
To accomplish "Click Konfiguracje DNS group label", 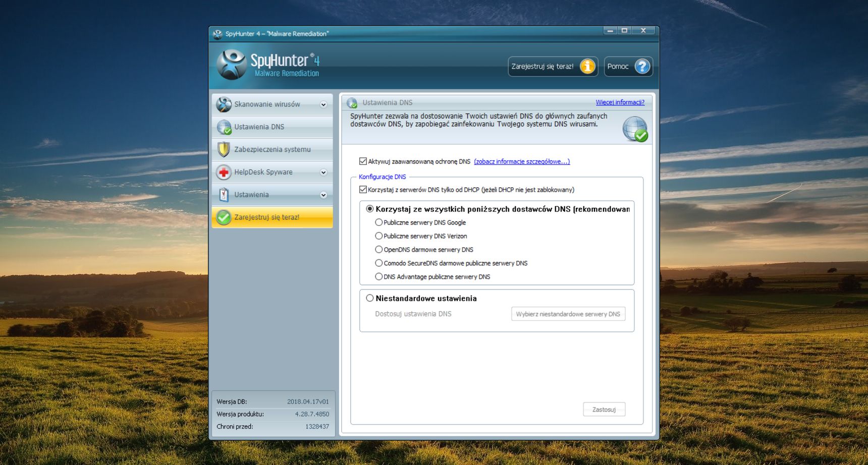I will (x=382, y=177).
